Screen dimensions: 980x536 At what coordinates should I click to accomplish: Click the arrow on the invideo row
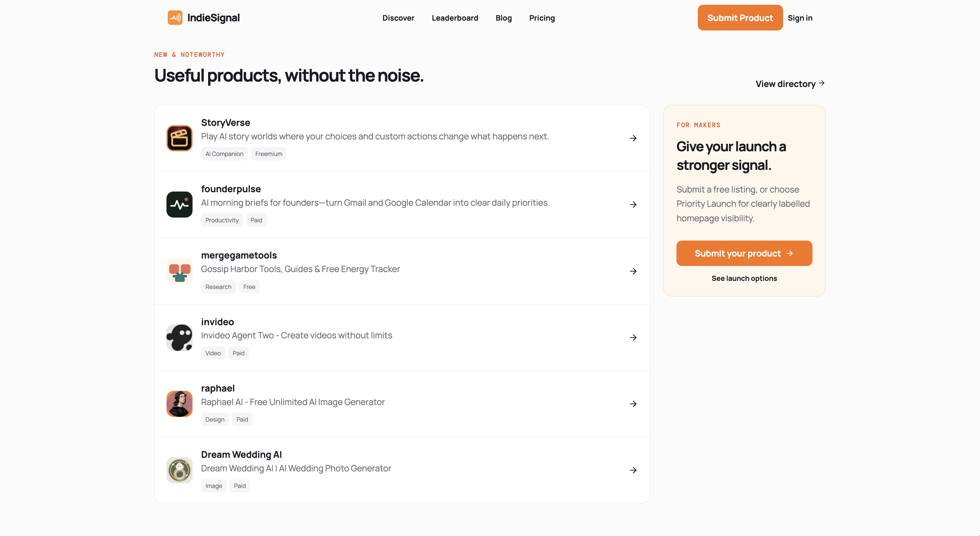coord(633,337)
